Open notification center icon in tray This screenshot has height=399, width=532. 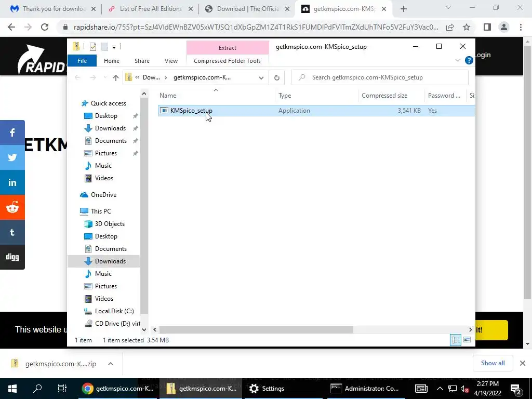515,389
